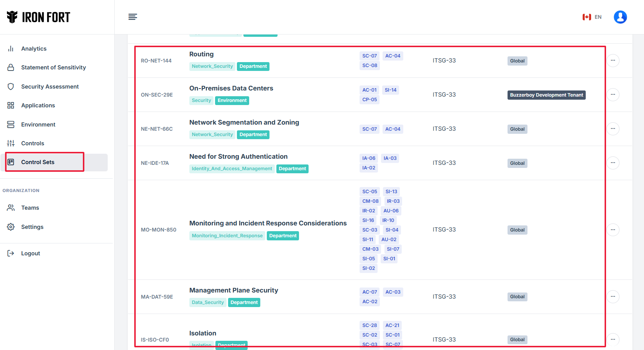Toggle the sidebar hamburger menu icon
This screenshot has height=350, width=644.
pyautogui.click(x=133, y=17)
